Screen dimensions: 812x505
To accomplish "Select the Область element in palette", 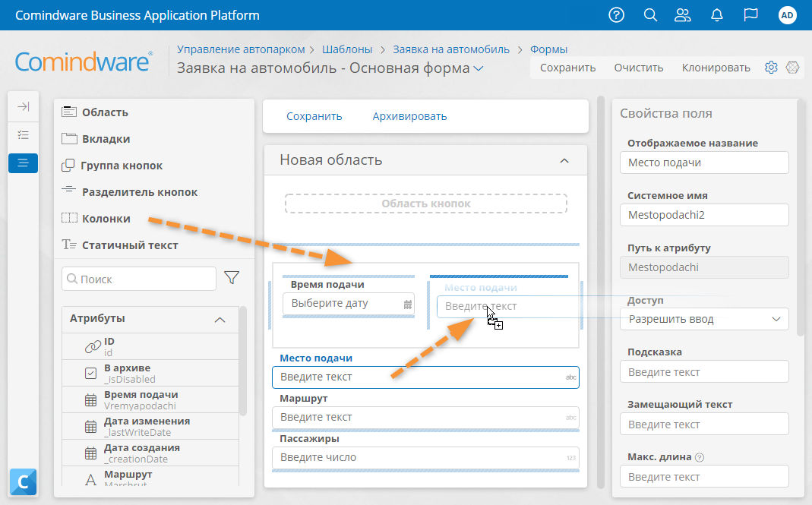I will [95, 112].
